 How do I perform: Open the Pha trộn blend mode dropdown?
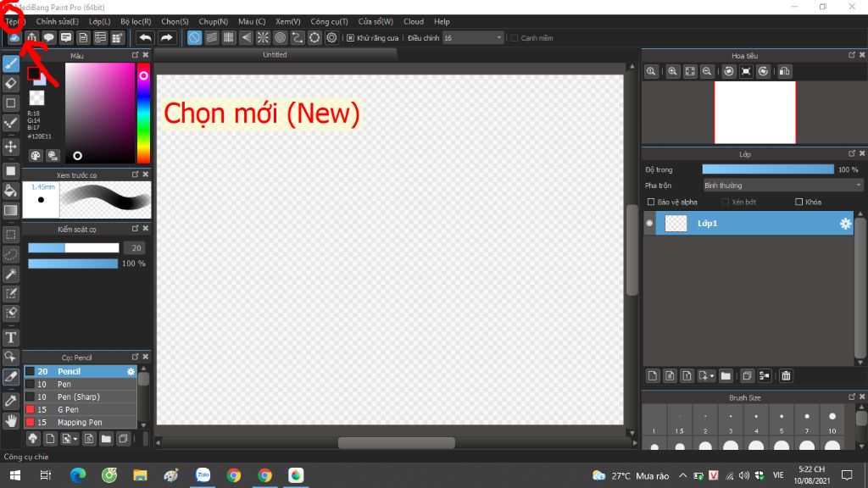pyautogui.click(x=782, y=186)
